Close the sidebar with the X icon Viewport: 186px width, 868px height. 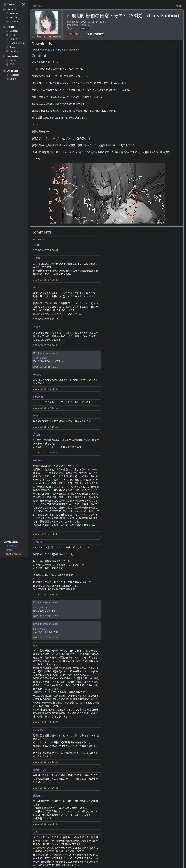[x=23, y=4]
